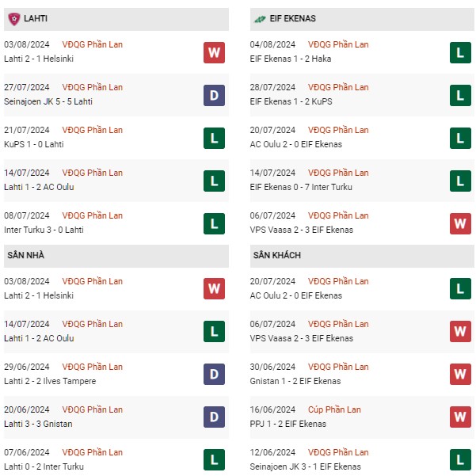Click the D badge for Lahti 3-3 Gnistan
This screenshot has width=476, height=476.
coord(214,417)
